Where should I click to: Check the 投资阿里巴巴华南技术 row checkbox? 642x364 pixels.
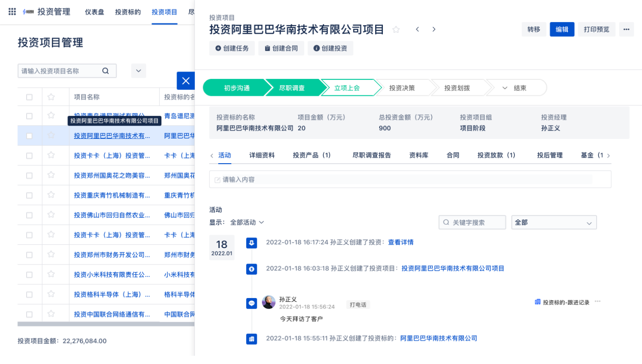tap(29, 136)
